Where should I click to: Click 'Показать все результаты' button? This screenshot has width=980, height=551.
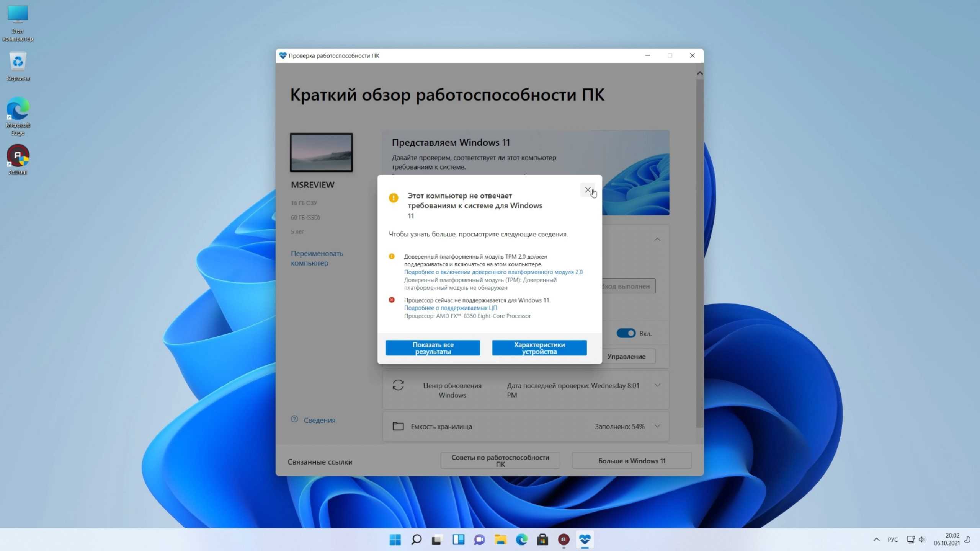tap(433, 348)
